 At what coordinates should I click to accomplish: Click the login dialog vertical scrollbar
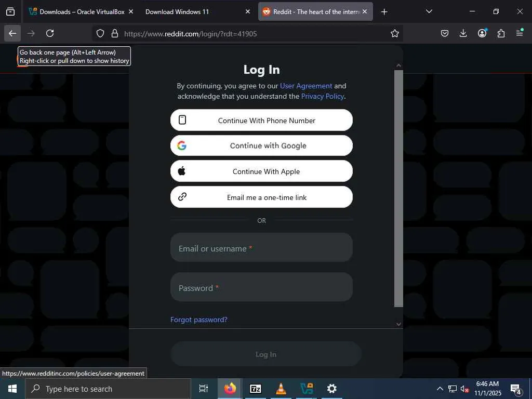(398, 188)
